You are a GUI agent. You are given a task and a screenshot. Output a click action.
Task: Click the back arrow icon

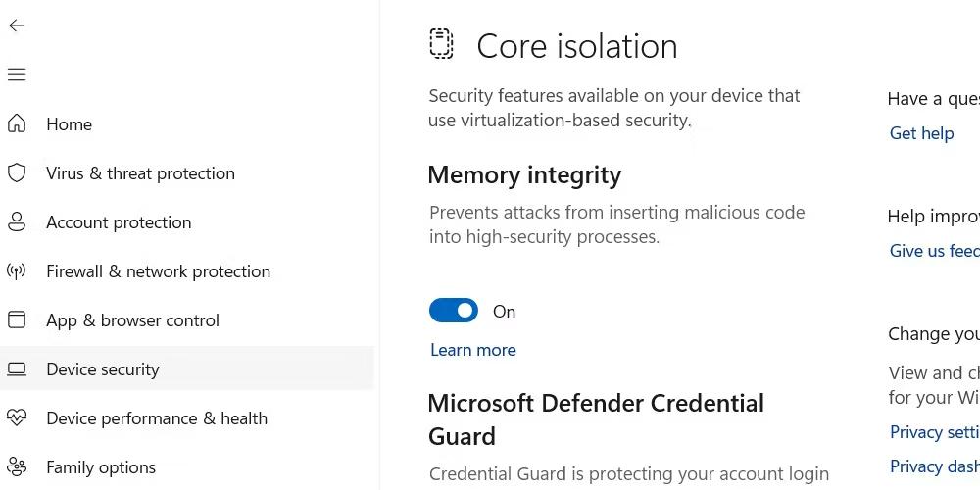[17, 25]
